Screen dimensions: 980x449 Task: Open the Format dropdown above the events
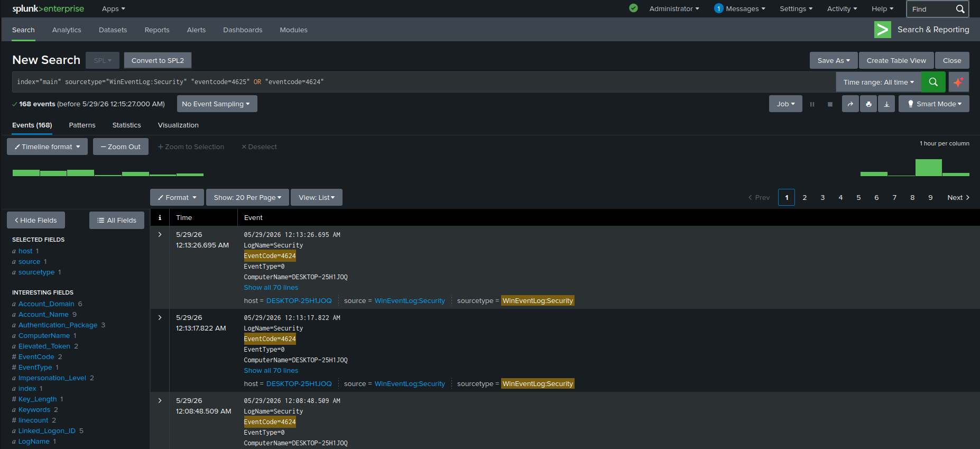[x=177, y=197]
